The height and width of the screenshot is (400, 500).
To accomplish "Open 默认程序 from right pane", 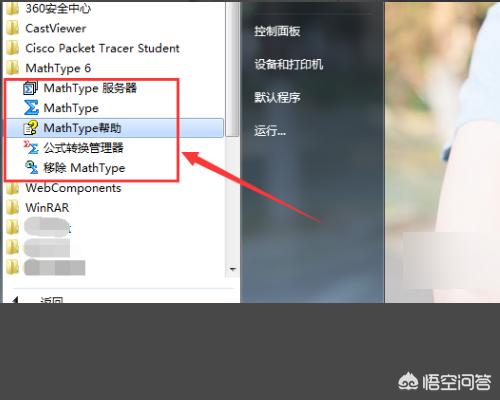I will click(277, 98).
